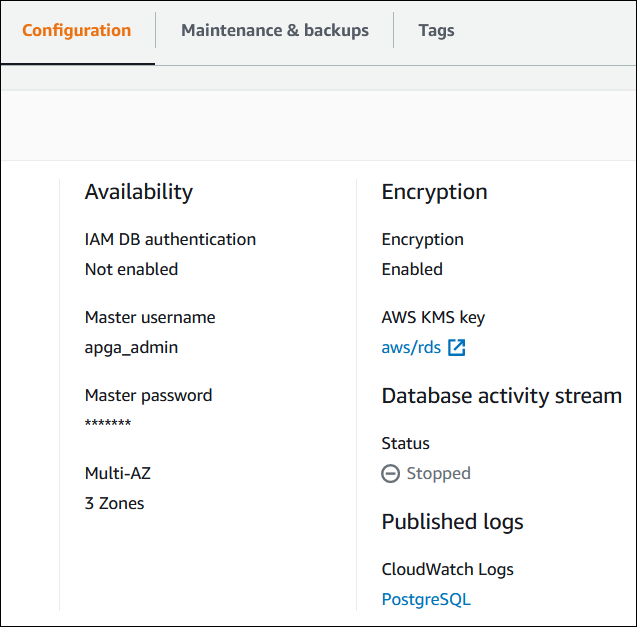Screen dimensions: 637x627
Task: Click the AWS KMS key label
Action: click(x=433, y=318)
